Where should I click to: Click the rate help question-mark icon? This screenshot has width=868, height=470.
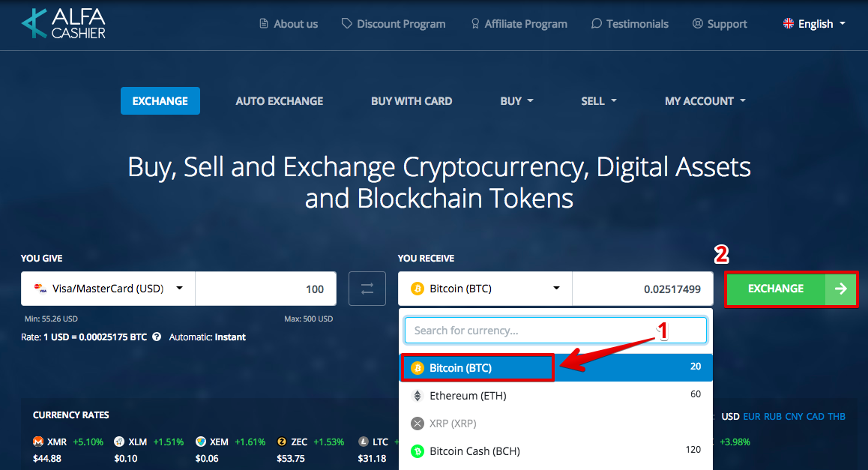pyautogui.click(x=157, y=337)
